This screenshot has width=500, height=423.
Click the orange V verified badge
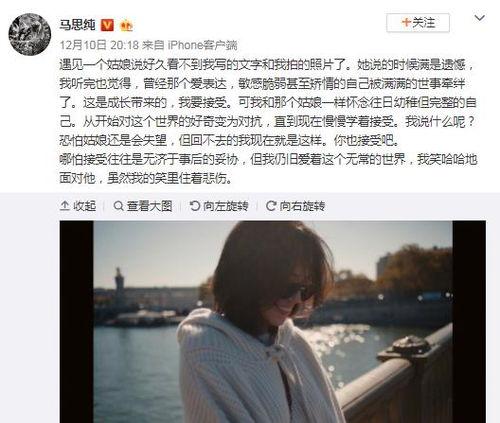[x=107, y=25]
